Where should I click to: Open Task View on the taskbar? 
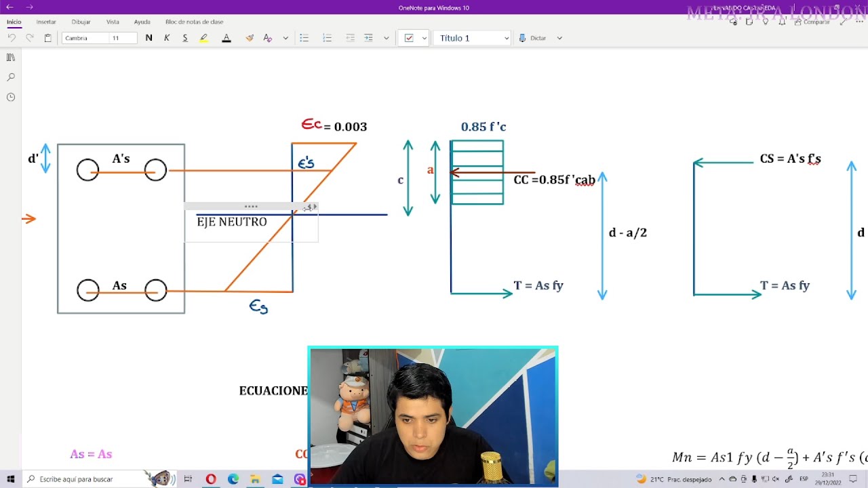pyautogui.click(x=188, y=479)
